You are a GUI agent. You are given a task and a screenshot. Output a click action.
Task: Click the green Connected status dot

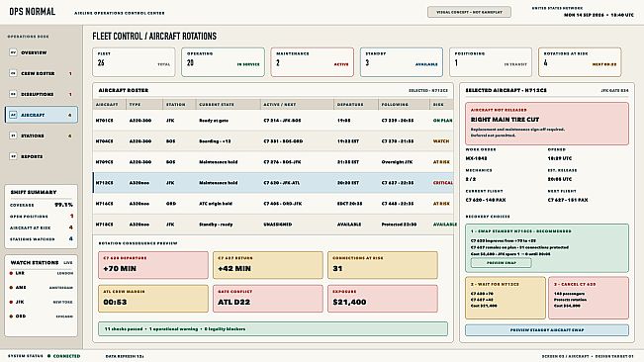click(48, 356)
